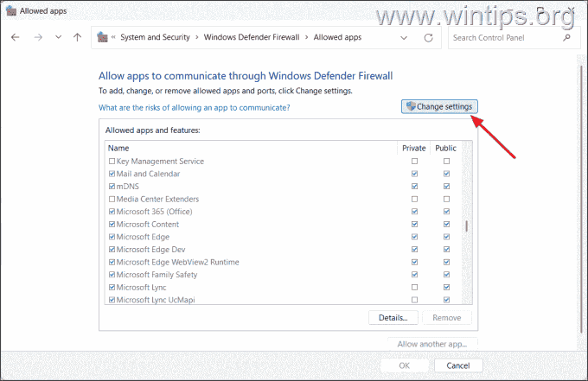The width and height of the screenshot is (588, 381).
Task: Open Windows Defender Firewall breadcrumb
Action: coord(252,37)
